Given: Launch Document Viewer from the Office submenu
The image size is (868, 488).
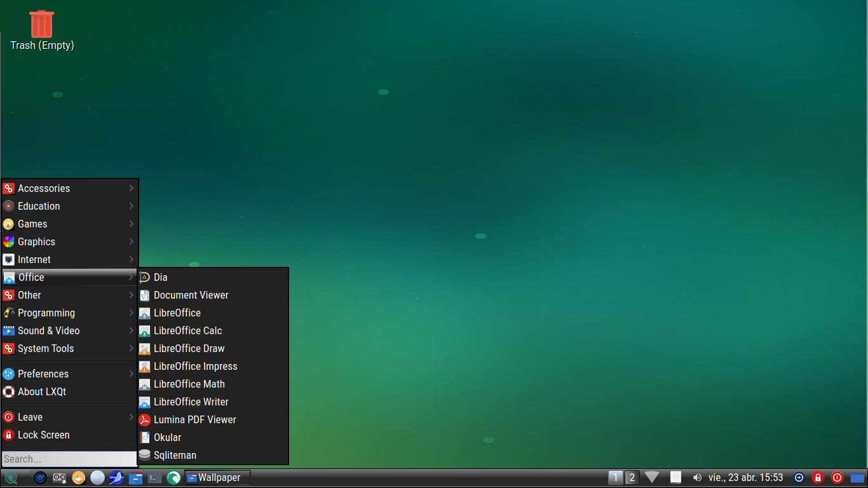Looking at the screenshot, I should click(214, 295).
